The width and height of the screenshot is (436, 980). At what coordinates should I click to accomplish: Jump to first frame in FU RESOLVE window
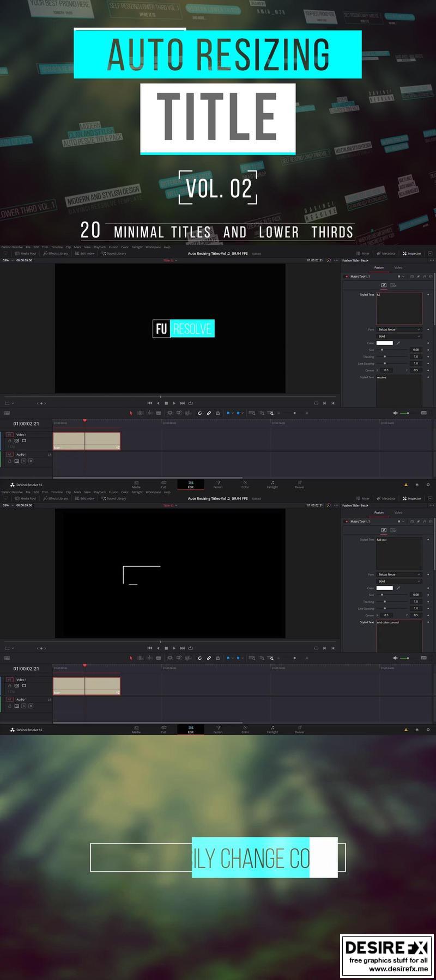[x=150, y=403]
